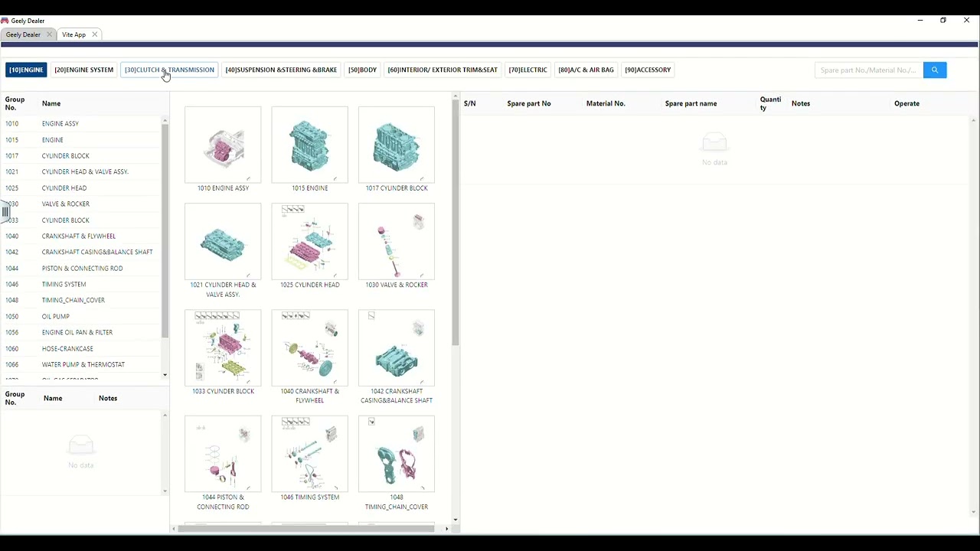Click the sidebar collapse handle on left edge

pyautogui.click(x=5, y=212)
